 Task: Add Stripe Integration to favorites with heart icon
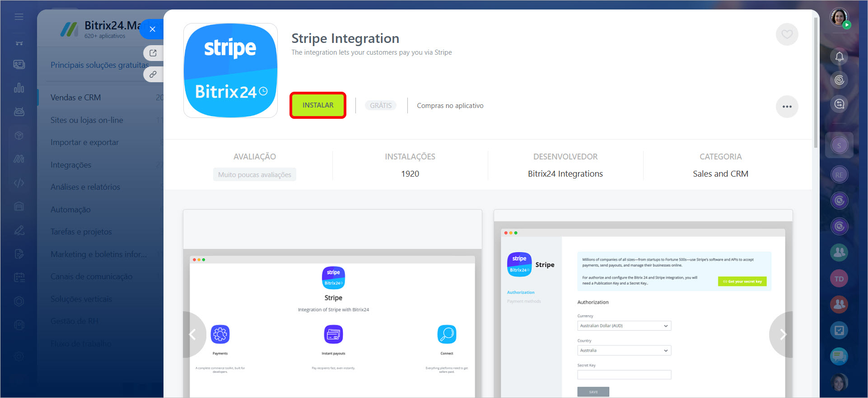point(787,34)
